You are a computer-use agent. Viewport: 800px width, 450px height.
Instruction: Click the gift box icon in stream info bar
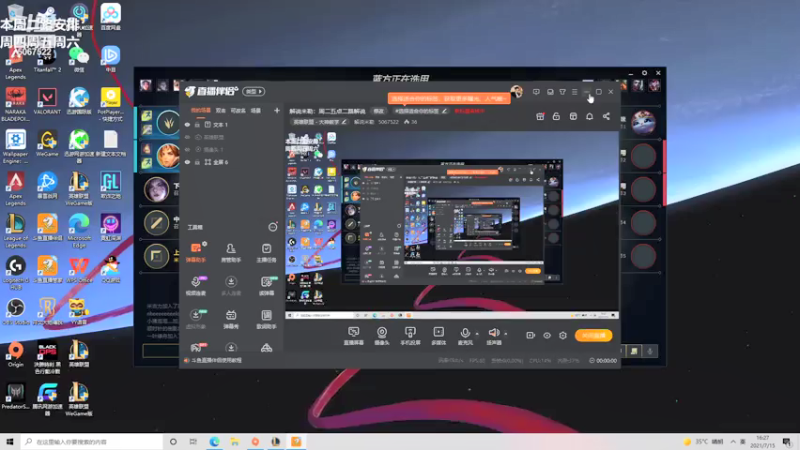(540, 116)
